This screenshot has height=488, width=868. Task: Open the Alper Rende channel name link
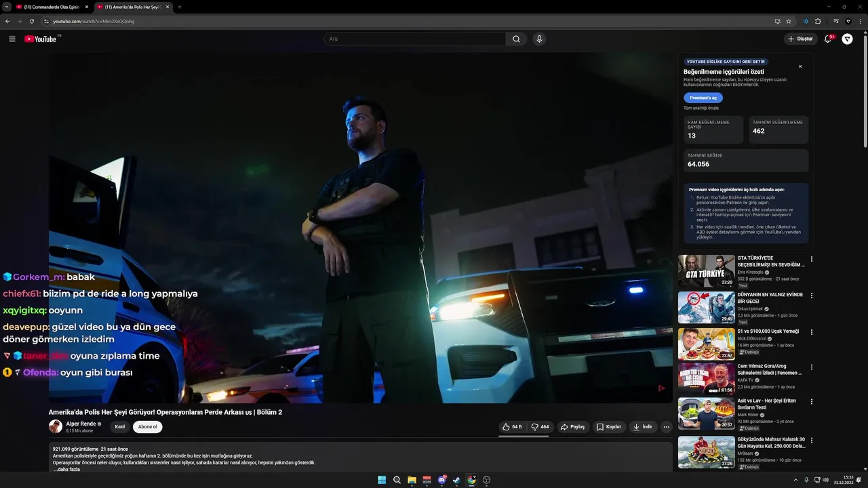(x=81, y=424)
